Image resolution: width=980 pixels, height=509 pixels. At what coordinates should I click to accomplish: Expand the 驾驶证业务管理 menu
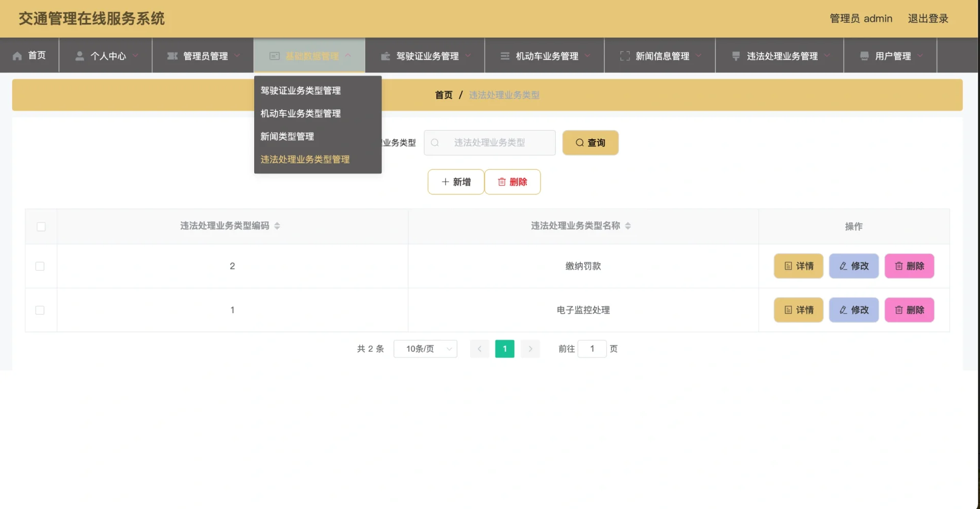click(426, 56)
